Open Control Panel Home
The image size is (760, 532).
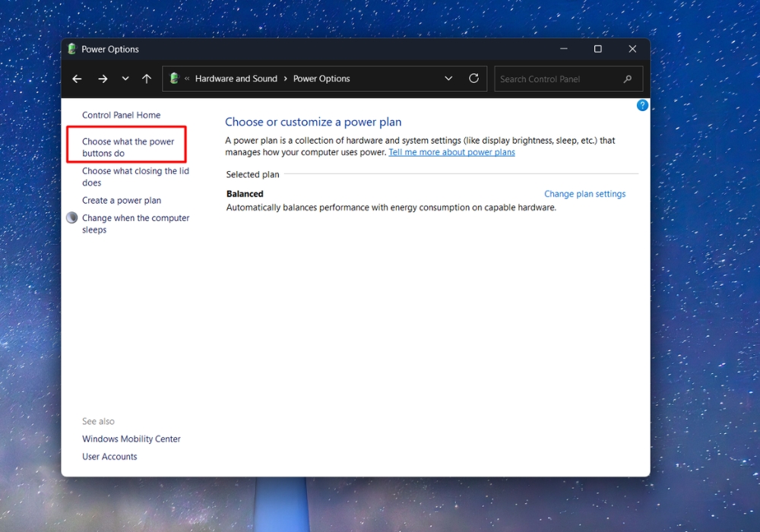pyautogui.click(x=121, y=115)
